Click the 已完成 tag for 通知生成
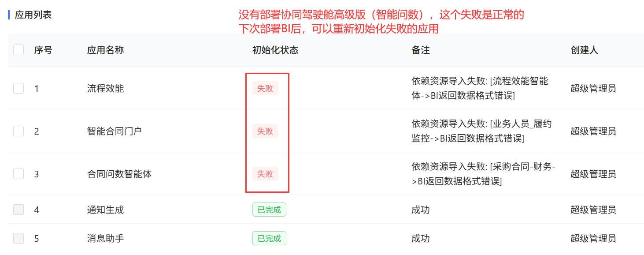Viewport: 644px width, 255px height. 269,210
